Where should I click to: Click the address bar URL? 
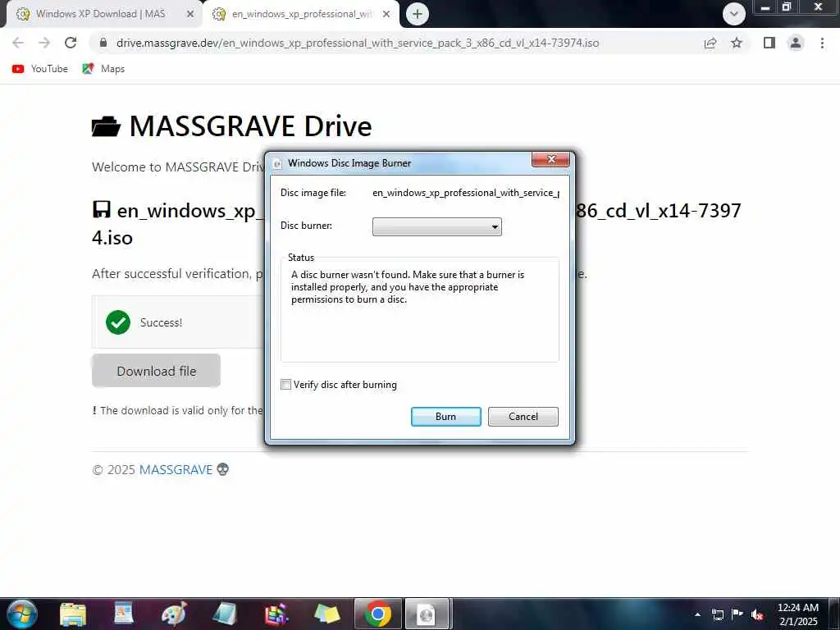(358, 43)
